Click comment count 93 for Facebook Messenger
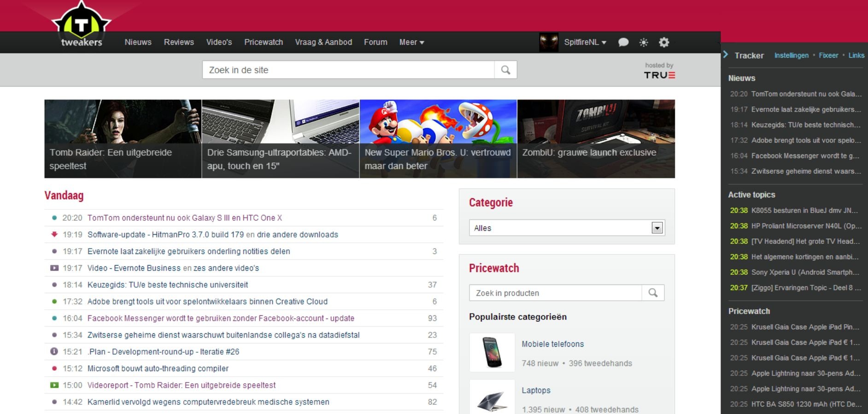Viewport: 868px width, 414px height. [432, 318]
